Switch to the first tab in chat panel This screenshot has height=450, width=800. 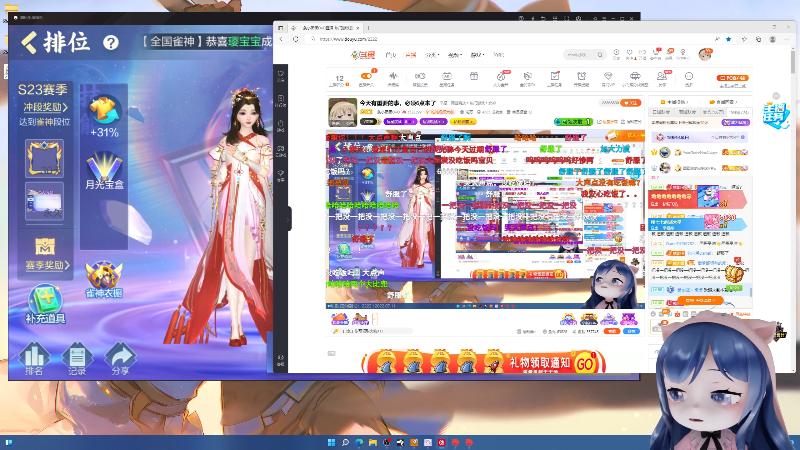[661, 112]
